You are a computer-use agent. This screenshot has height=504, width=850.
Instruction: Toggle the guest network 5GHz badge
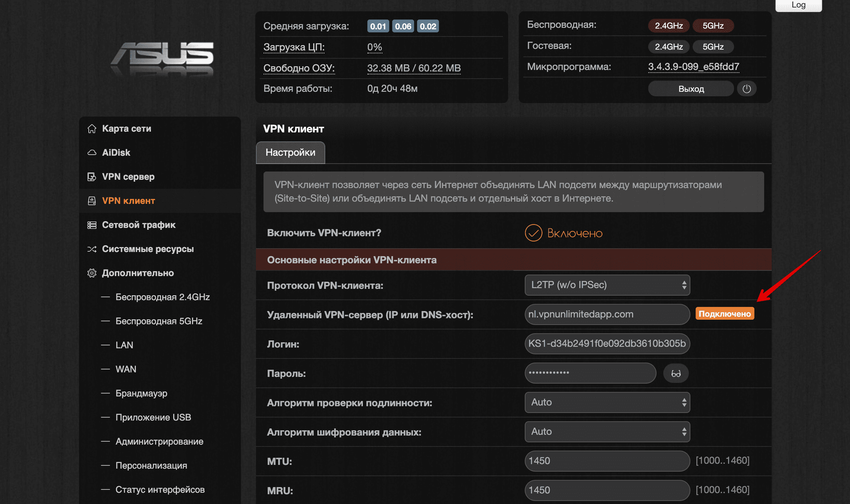coord(713,47)
